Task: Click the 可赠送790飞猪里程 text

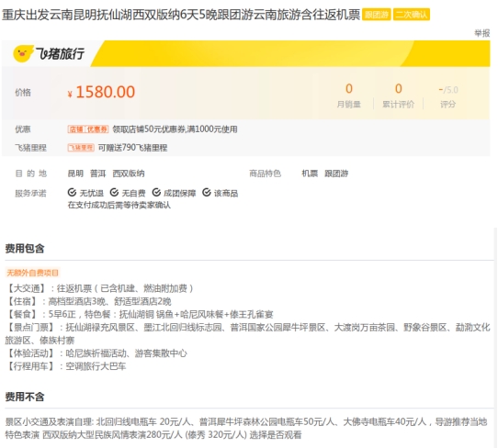Action: [132, 148]
